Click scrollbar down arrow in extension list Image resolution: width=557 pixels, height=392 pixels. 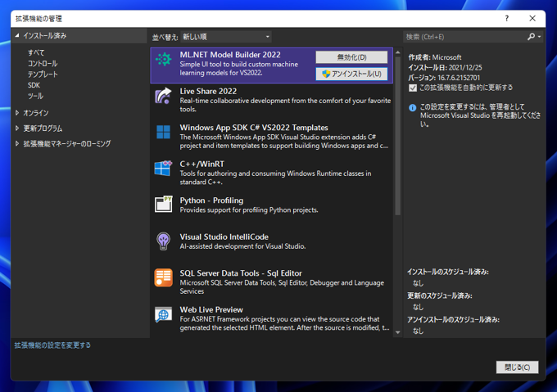(398, 332)
